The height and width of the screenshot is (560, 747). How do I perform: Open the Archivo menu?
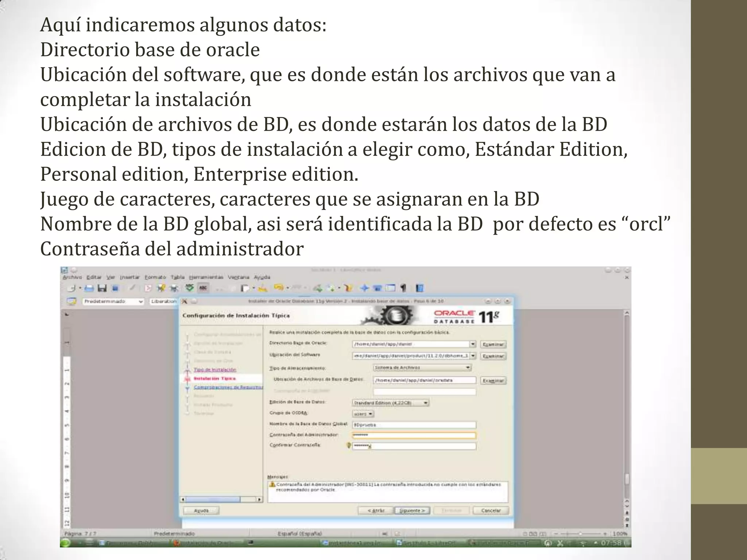[72, 277]
